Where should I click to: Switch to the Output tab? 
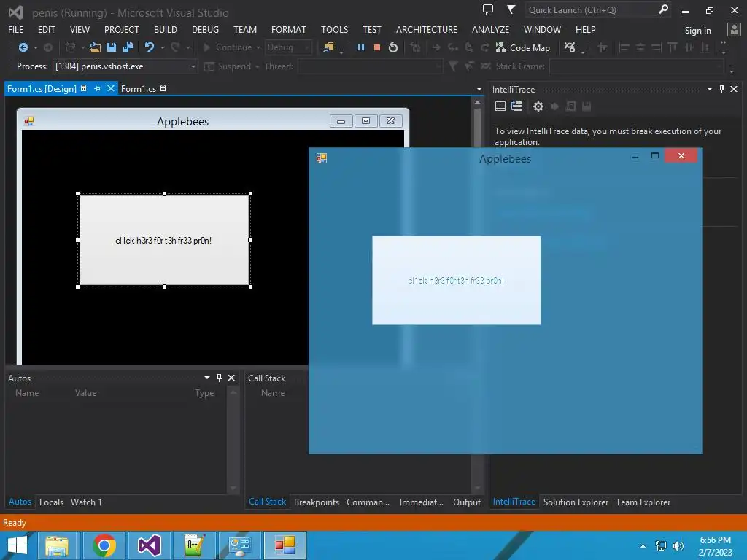(467, 502)
